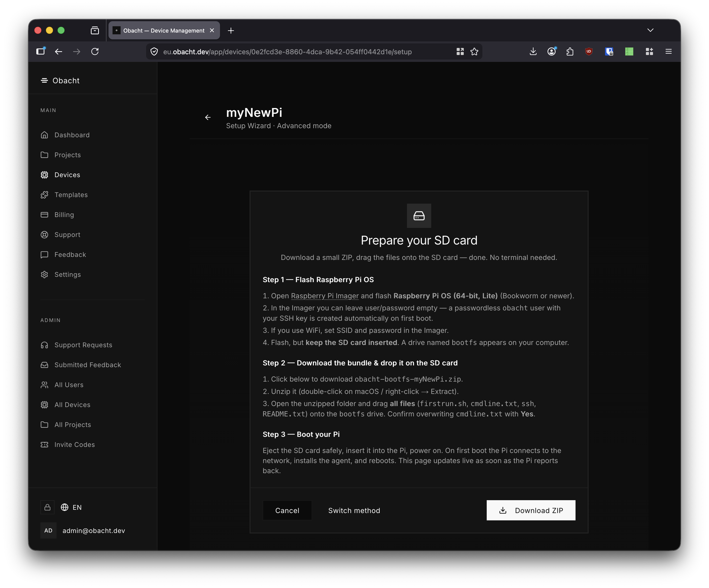
Task: Click the All Devices chip icon
Action: (44, 405)
